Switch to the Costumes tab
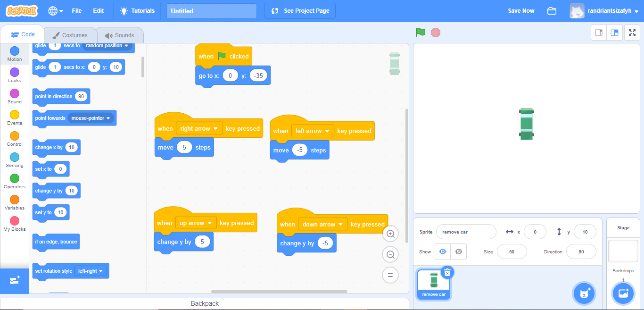 pyautogui.click(x=70, y=35)
